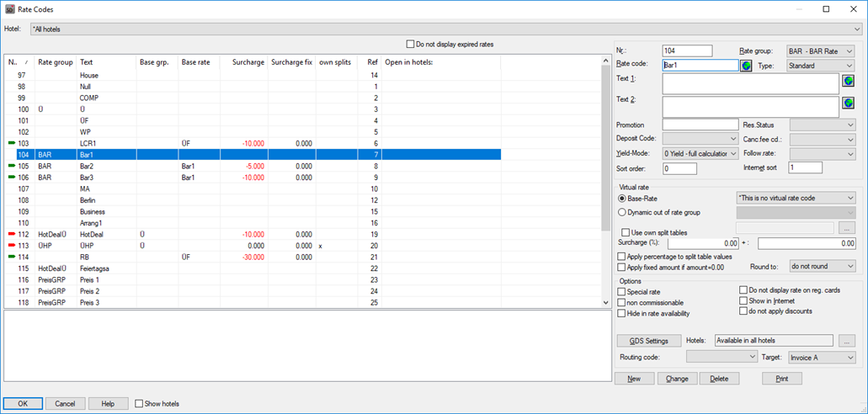The image size is (868, 414).
Task: Tick the Show in Internet checkbox
Action: click(x=743, y=300)
